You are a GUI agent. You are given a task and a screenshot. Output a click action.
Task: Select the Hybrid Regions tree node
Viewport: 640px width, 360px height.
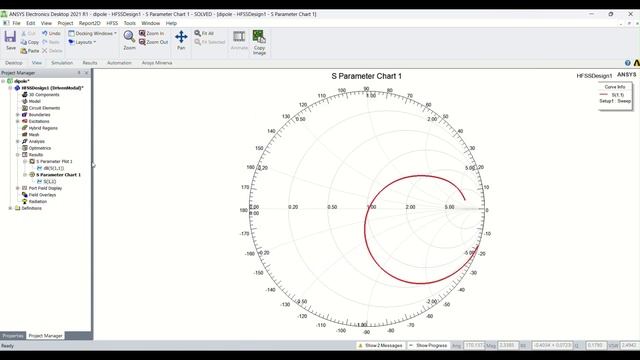[43, 128]
